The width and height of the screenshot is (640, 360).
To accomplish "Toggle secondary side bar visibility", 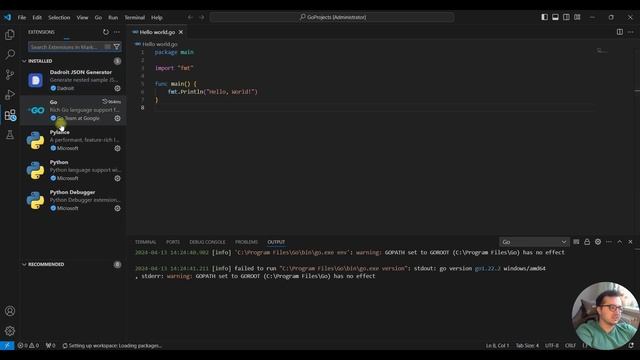I will pyautogui.click(x=567, y=17).
